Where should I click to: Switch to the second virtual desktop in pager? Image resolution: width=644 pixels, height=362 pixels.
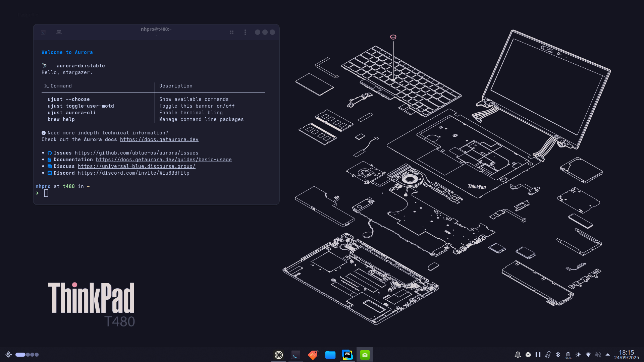28,355
